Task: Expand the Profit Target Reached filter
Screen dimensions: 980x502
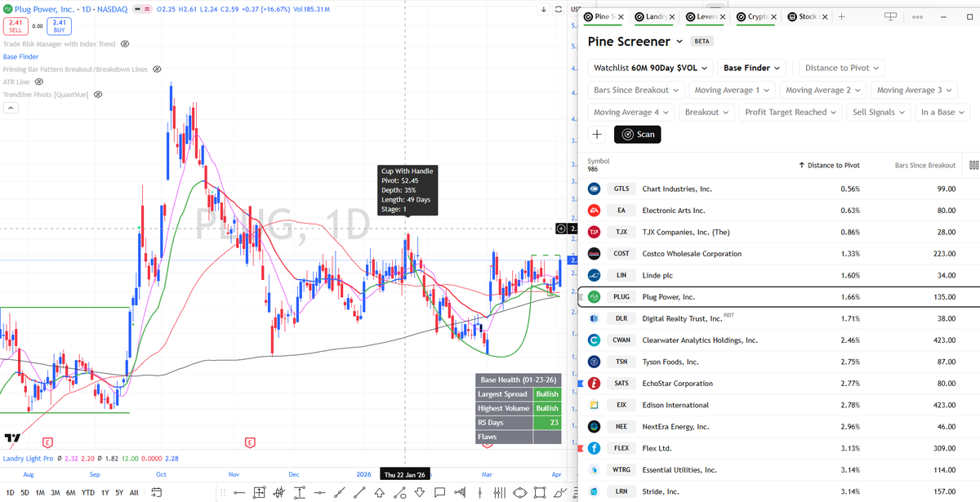Action: [790, 113]
